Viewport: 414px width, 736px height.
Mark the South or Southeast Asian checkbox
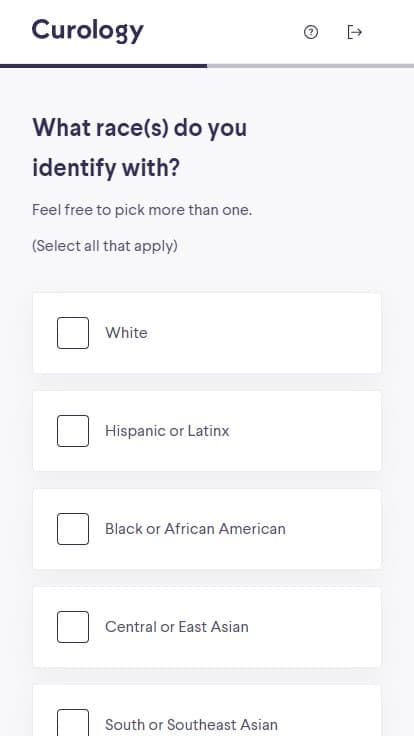pyautogui.click(x=73, y=723)
